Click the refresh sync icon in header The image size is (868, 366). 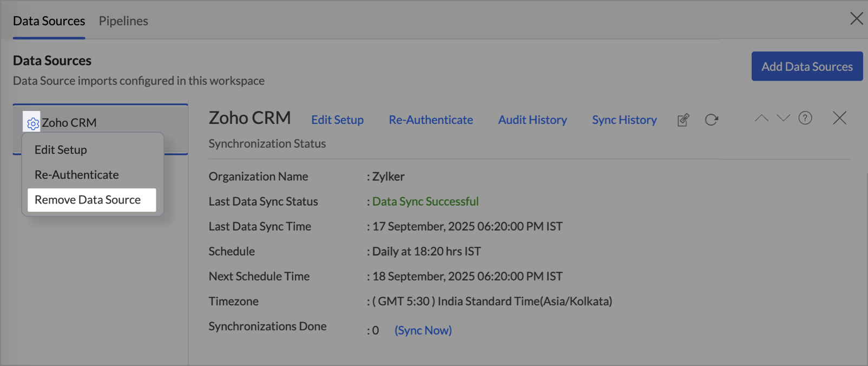coord(711,120)
